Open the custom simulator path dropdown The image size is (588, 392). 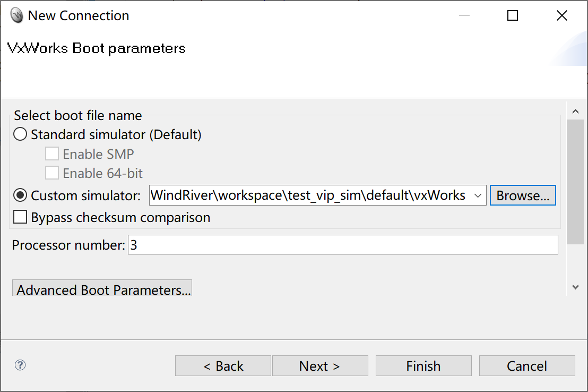click(478, 195)
